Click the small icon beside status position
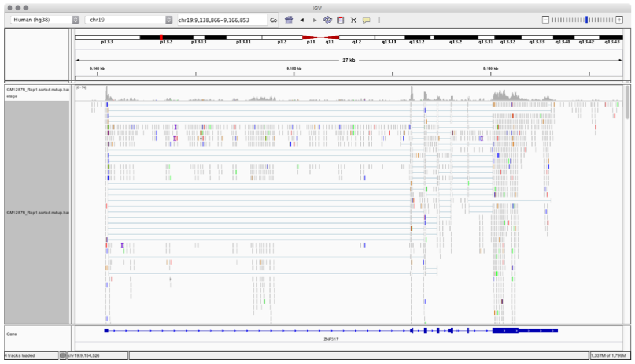 pos(63,355)
